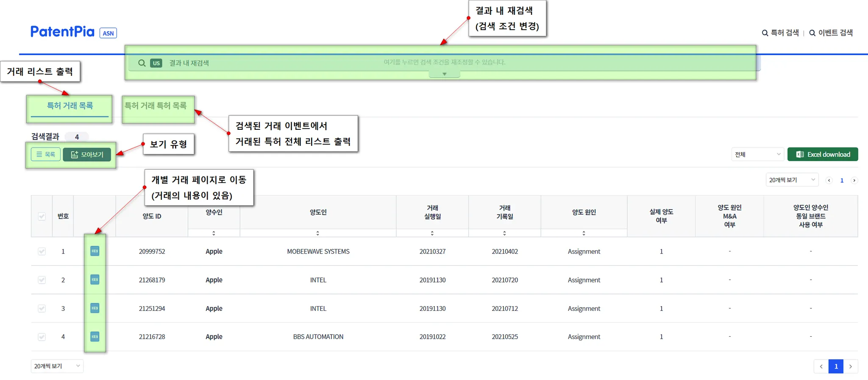Open the KEY detail icon for transfer 21216728

[x=95, y=336]
